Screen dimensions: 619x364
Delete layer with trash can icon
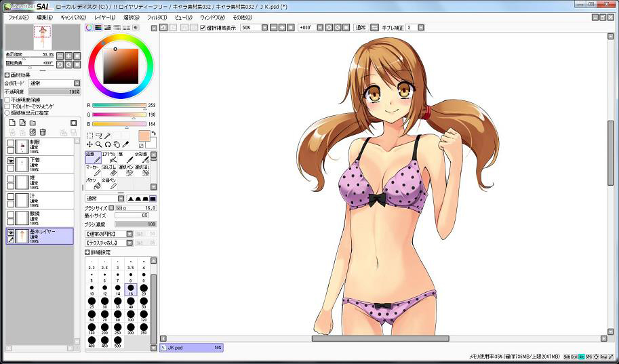click(43, 132)
